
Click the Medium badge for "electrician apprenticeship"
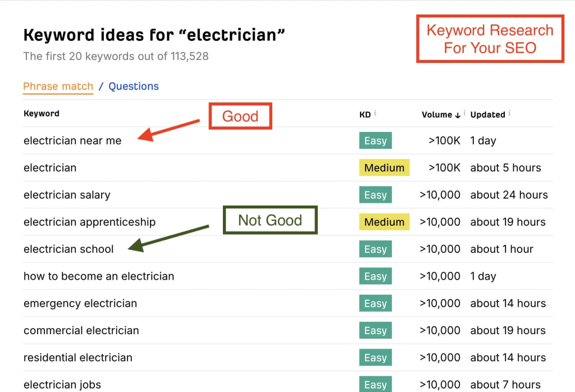384,222
